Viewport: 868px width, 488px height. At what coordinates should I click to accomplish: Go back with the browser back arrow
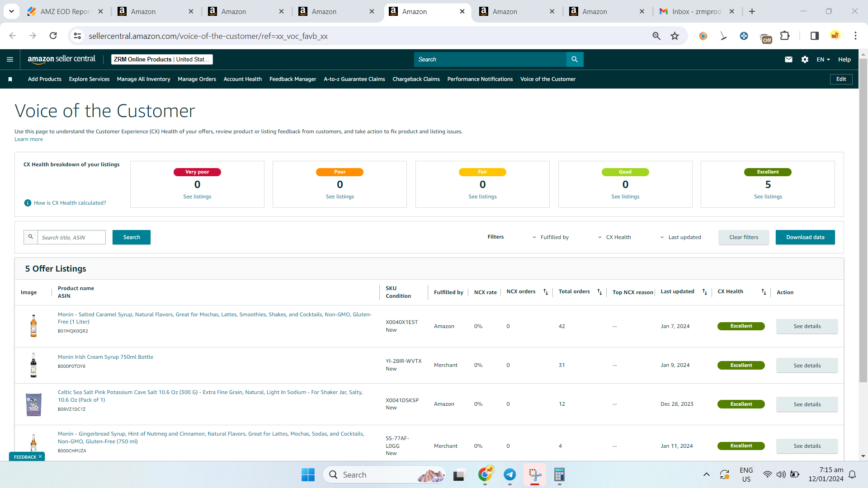(13, 36)
